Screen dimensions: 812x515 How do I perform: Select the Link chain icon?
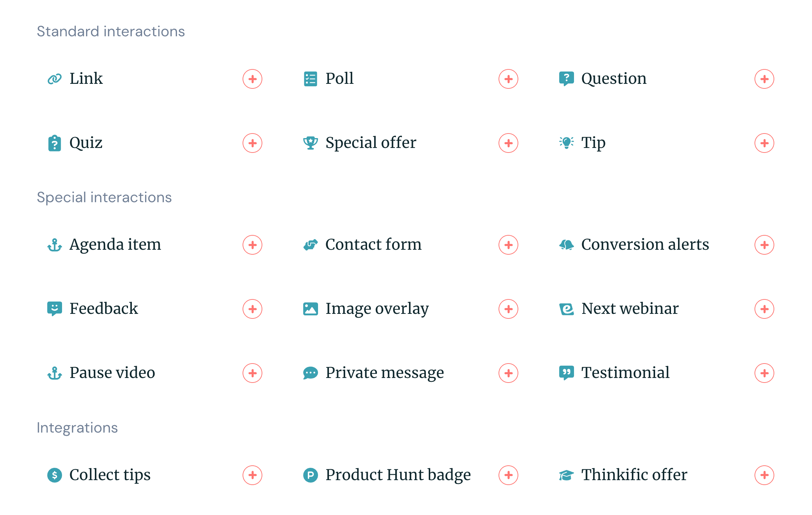pyautogui.click(x=55, y=79)
